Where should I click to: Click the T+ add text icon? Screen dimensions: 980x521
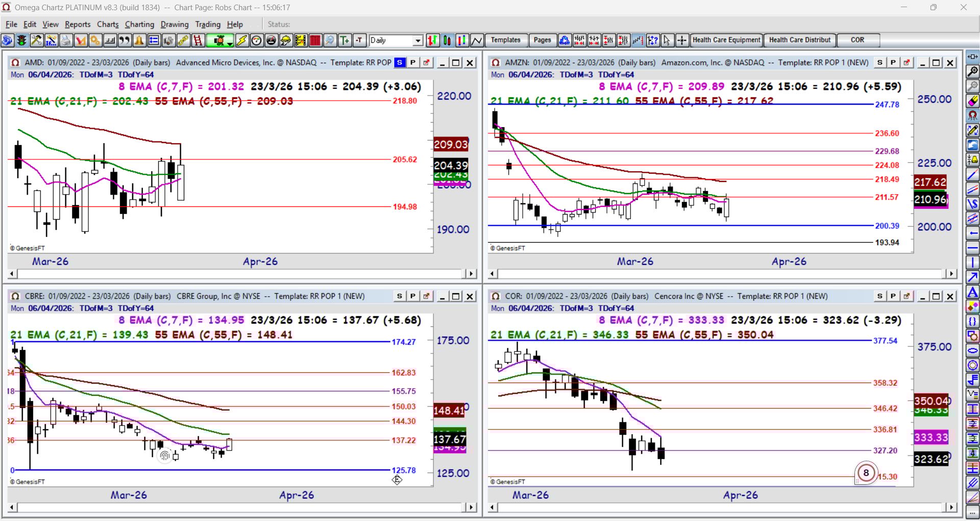click(345, 40)
